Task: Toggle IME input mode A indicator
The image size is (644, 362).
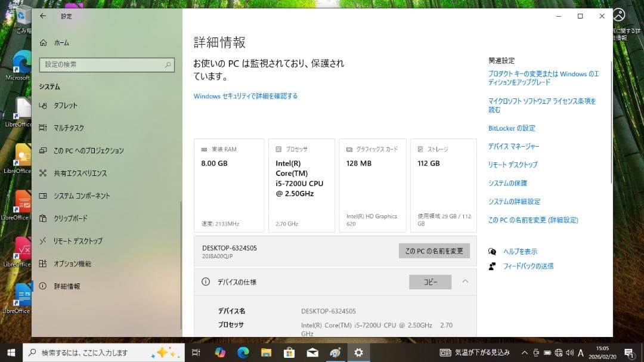Action: click(x=580, y=352)
